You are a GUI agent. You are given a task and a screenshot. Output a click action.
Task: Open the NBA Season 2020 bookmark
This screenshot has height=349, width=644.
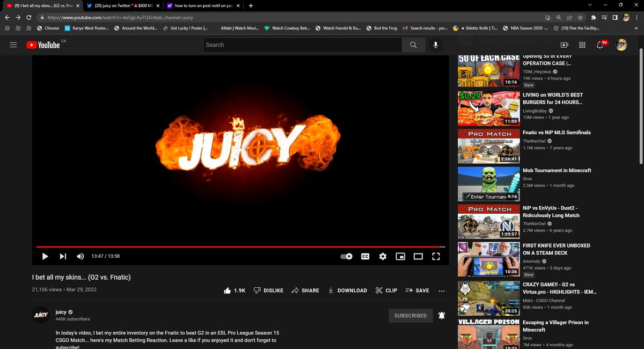(526, 28)
